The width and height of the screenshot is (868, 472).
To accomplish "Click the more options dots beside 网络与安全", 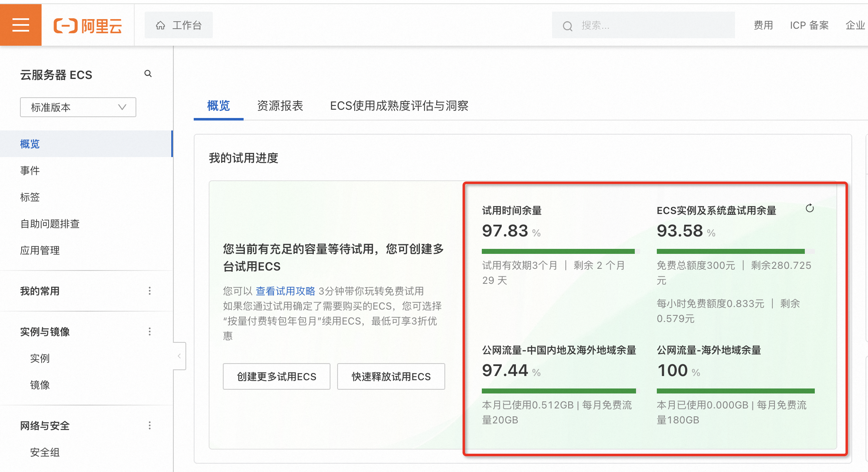I will point(150,425).
